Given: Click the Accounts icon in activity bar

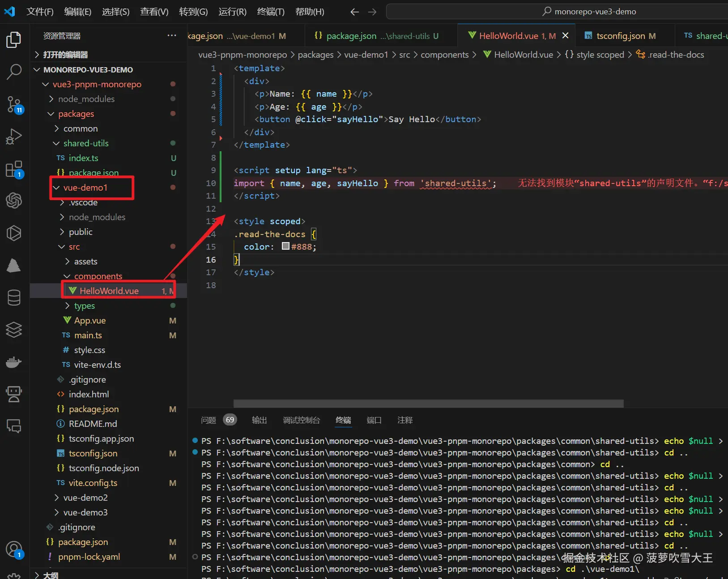Looking at the screenshot, I should pyautogui.click(x=13, y=549).
